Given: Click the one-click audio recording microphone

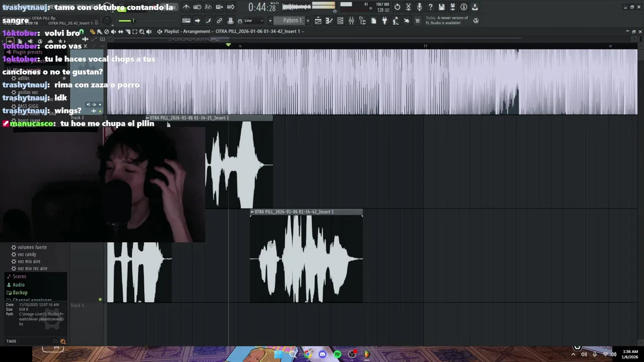Looking at the screenshot, I should (420, 7).
